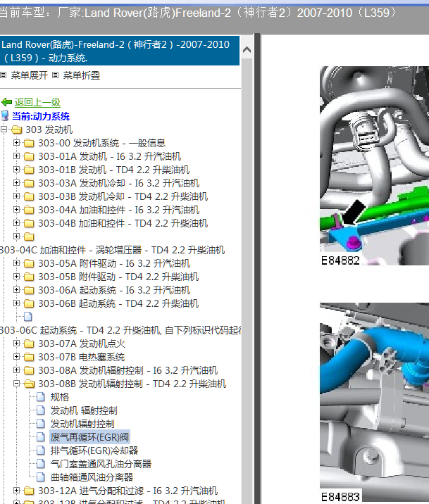Click the 303-04B folder icon
Viewport: 429px width, 504px height.
click(29, 223)
